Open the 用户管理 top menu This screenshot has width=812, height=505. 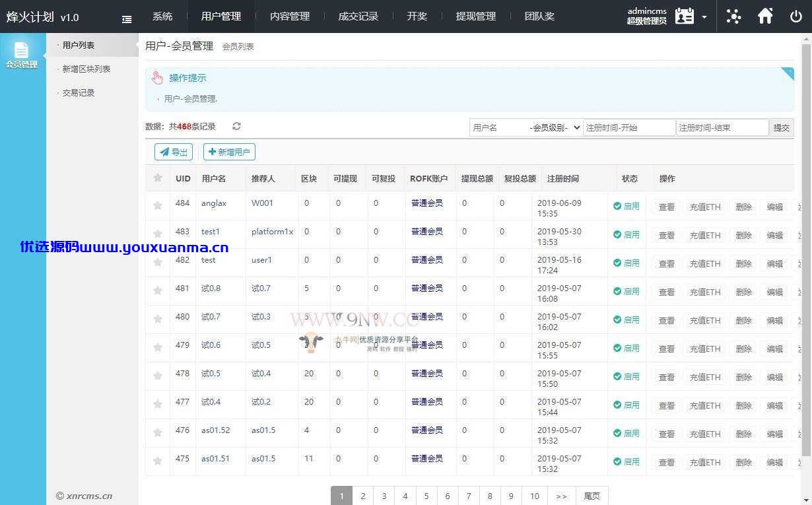pos(221,17)
